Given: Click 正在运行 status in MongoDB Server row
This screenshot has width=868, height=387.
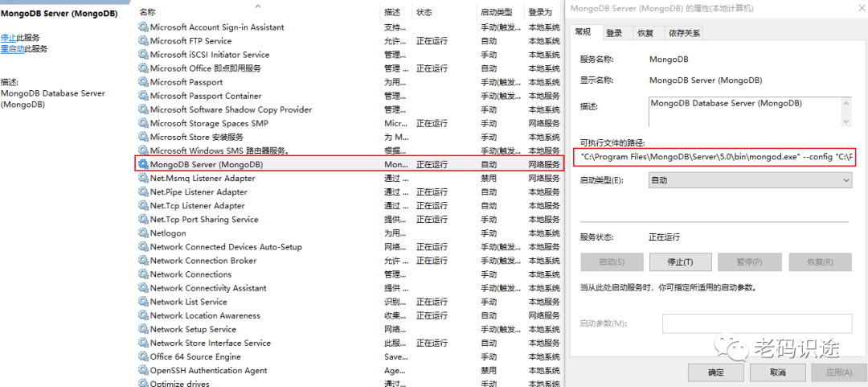Looking at the screenshot, I should click(432, 165).
